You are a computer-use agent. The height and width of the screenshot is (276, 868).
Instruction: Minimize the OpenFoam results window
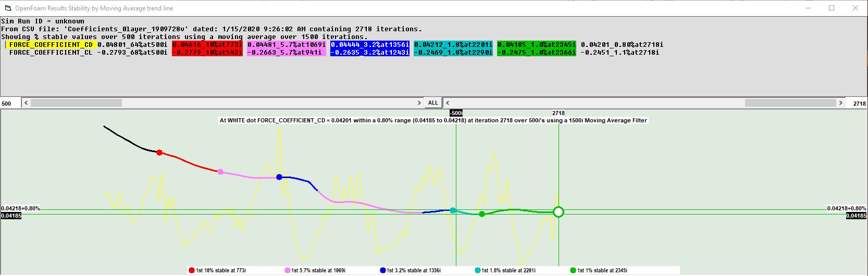pos(808,8)
